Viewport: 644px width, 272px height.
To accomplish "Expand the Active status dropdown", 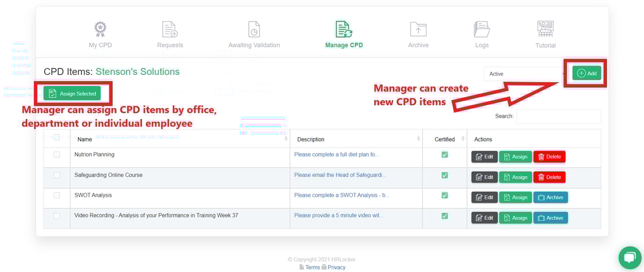I will [524, 74].
